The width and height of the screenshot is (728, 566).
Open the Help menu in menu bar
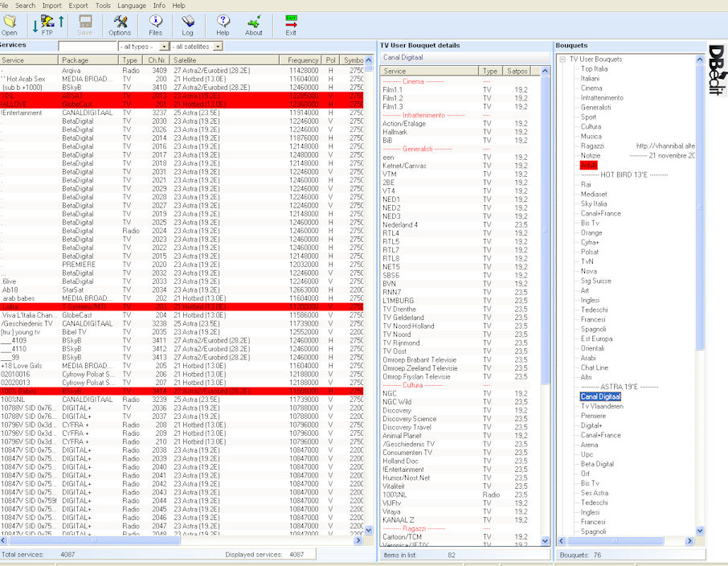pyautogui.click(x=178, y=6)
